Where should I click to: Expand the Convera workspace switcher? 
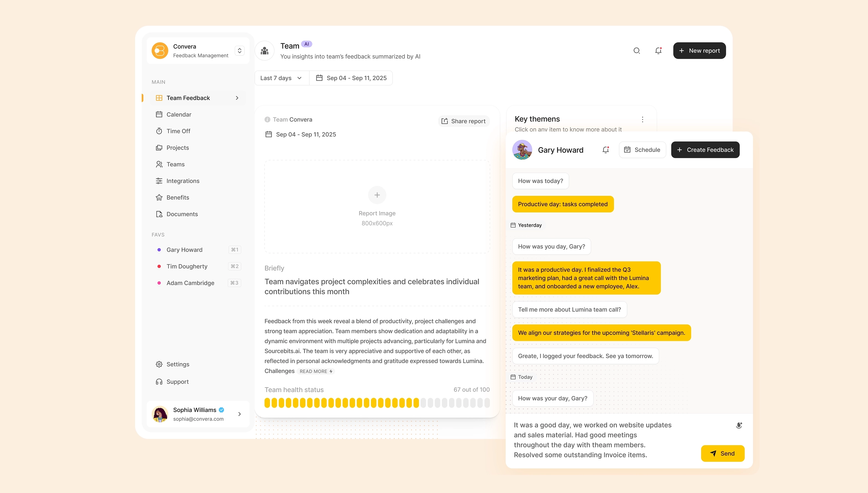pyautogui.click(x=239, y=51)
